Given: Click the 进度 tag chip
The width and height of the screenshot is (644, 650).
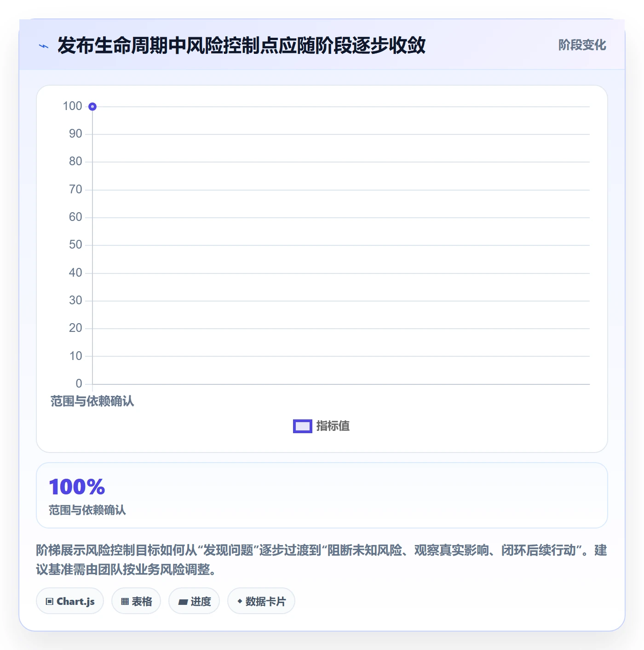Looking at the screenshot, I should [194, 601].
